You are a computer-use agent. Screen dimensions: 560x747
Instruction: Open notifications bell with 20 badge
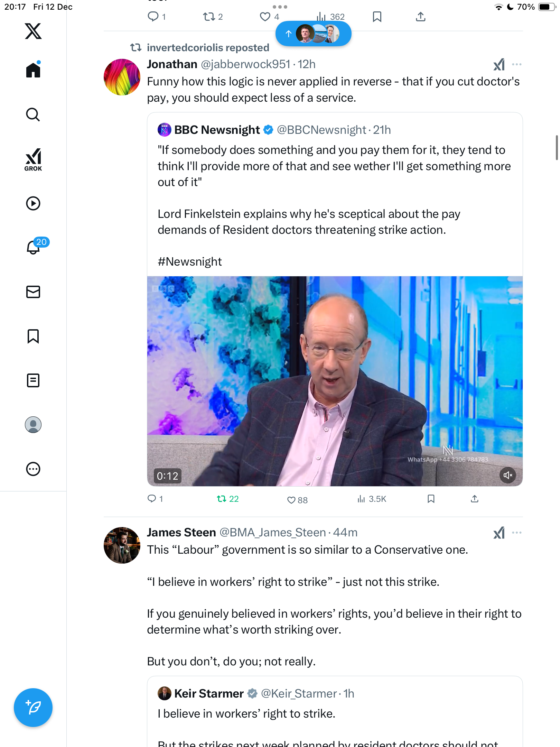pos(34,247)
